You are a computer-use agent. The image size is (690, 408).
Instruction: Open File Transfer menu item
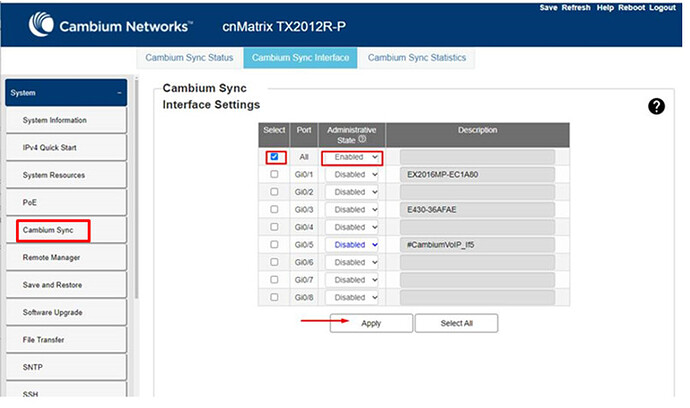pyautogui.click(x=66, y=340)
